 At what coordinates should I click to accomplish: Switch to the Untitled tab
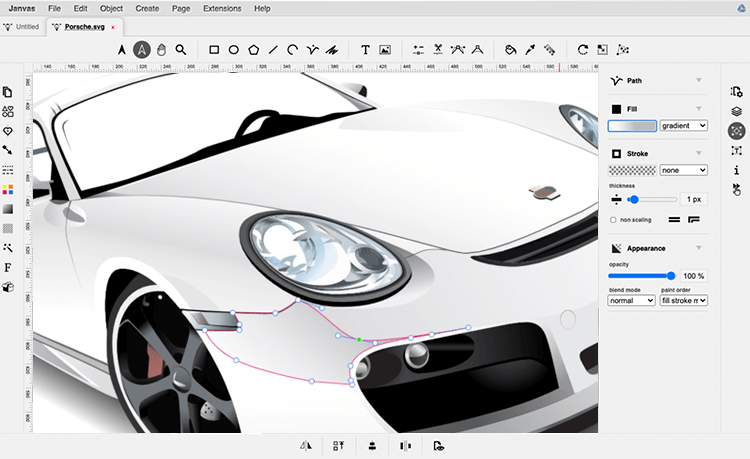click(x=22, y=27)
